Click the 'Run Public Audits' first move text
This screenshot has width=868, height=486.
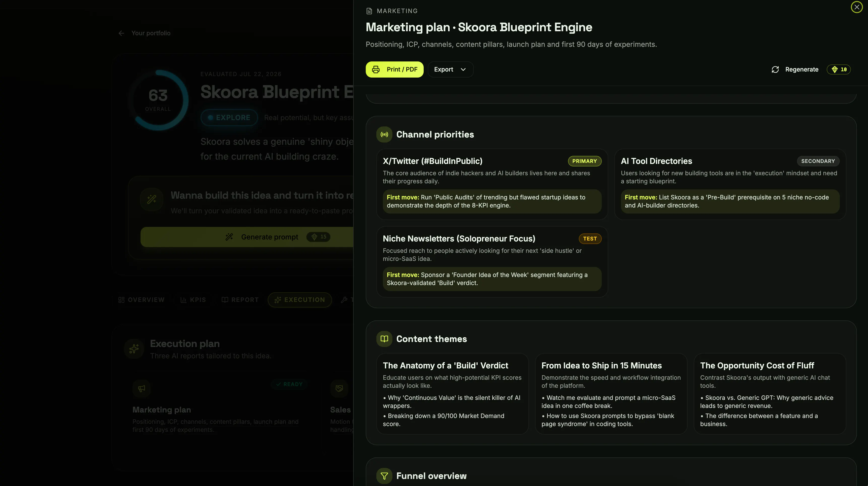pos(492,201)
